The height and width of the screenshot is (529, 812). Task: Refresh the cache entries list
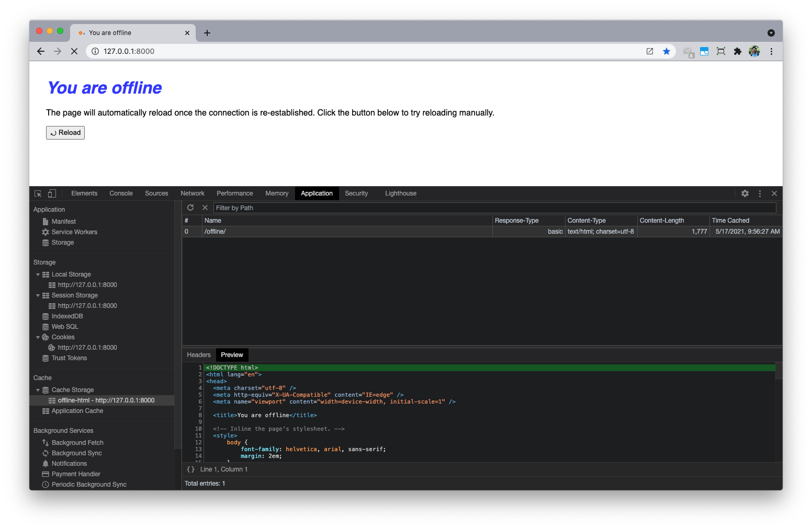(190, 208)
